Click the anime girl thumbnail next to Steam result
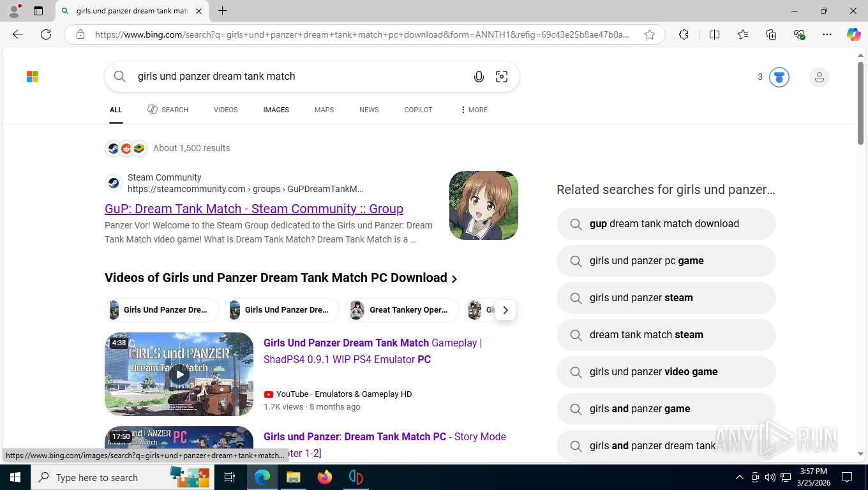The width and height of the screenshot is (868, 490). (484, 205)
